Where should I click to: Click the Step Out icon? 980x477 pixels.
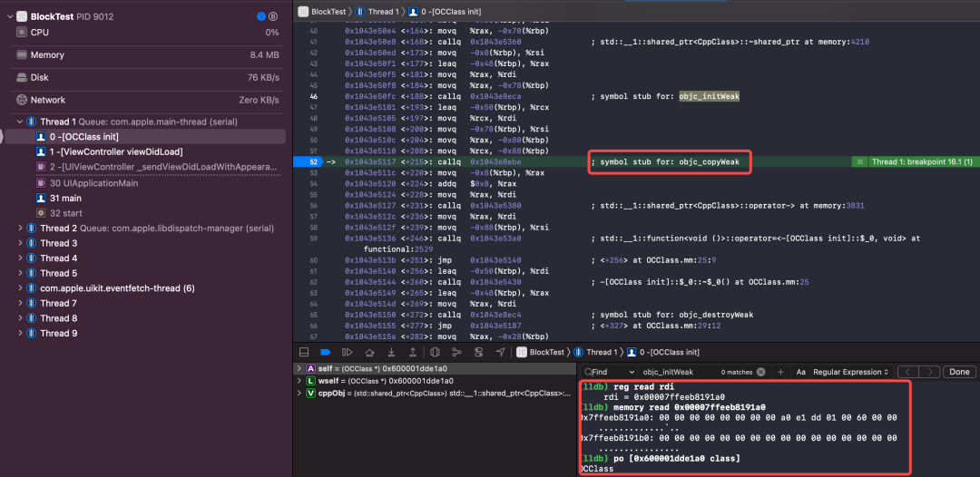(x=412, y=352)
